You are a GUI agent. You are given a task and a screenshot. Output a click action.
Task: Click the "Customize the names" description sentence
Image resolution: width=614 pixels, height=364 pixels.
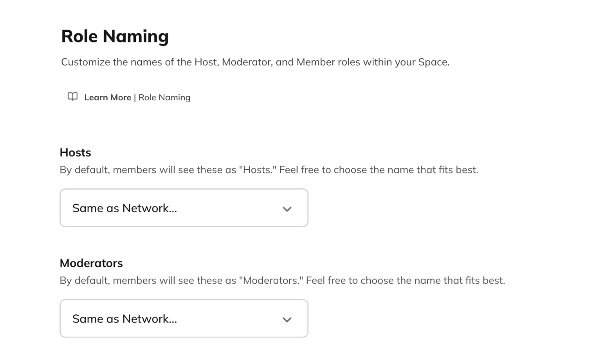255,62
